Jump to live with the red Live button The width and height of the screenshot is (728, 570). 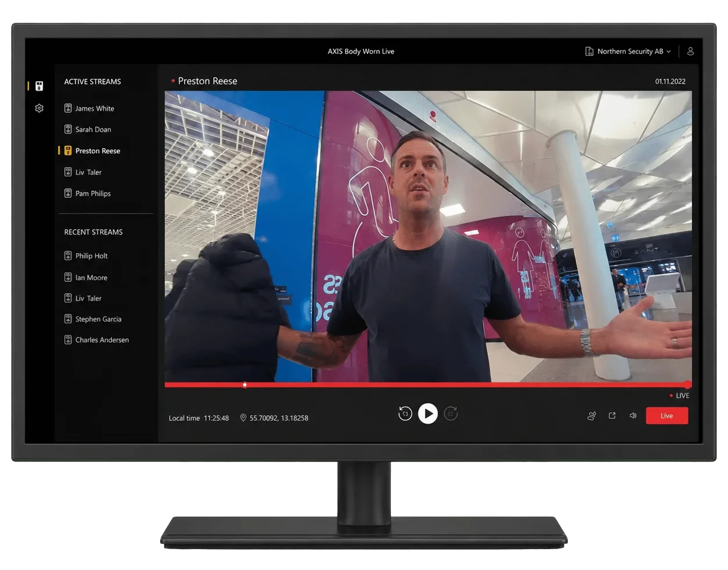[x=667, y=416]
